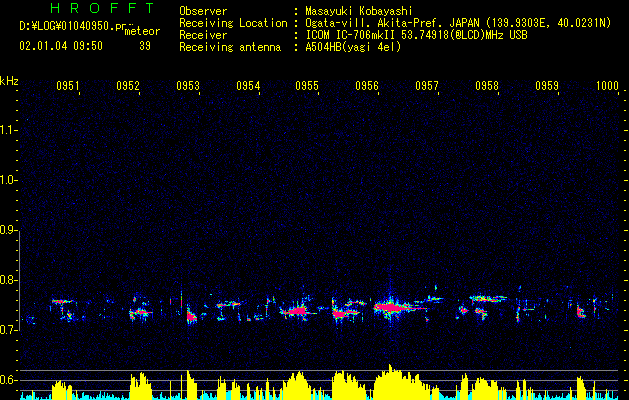
Task: Click the 0.9 kHz axis label
Action: [x=8, y=230]
